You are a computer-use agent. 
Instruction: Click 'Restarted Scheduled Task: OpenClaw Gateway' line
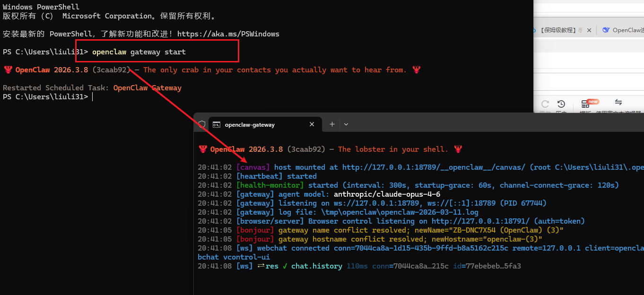[x=92, y=88]
